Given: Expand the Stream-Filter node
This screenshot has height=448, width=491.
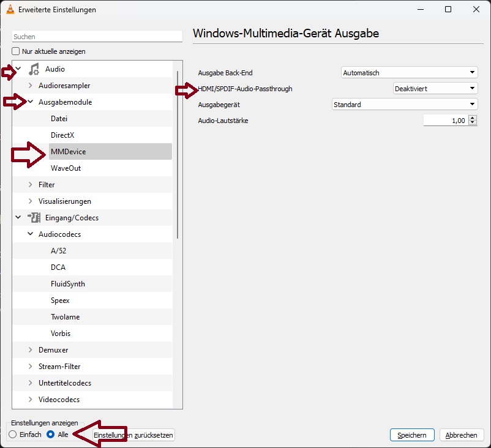Looking at the screenshot, I should [31, 366].
